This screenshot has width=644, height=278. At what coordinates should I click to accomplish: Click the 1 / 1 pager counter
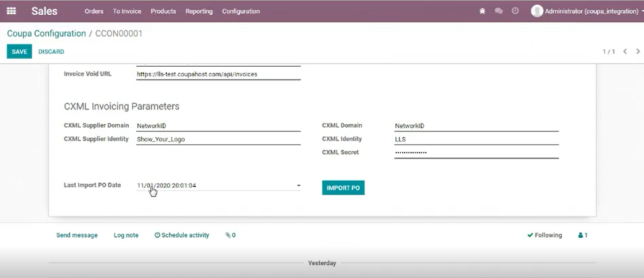(x=609, y=51)
